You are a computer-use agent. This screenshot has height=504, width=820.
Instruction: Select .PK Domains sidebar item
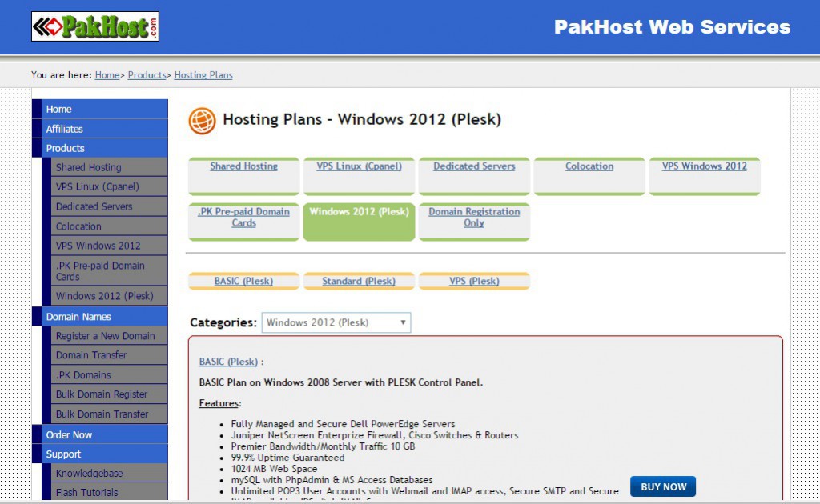pyautogui.click(x=109, y=375)
